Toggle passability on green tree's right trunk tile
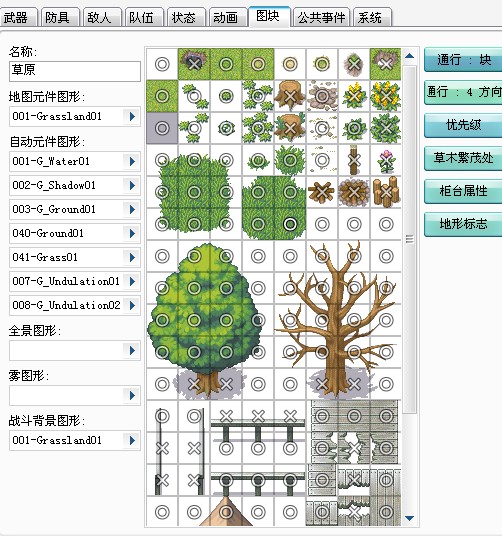 (226, 384)
